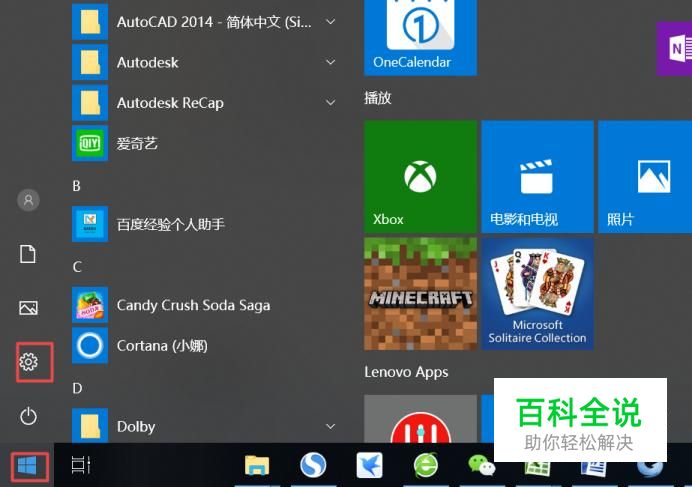Screen dimensions: 692x487
Task: Click the letter C group header
Action: pos(77,267)
